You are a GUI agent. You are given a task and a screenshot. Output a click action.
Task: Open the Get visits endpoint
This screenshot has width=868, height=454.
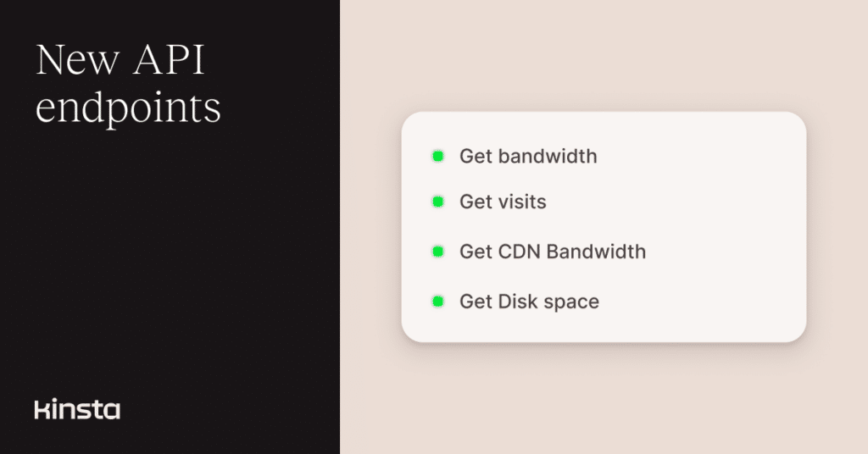503,202
